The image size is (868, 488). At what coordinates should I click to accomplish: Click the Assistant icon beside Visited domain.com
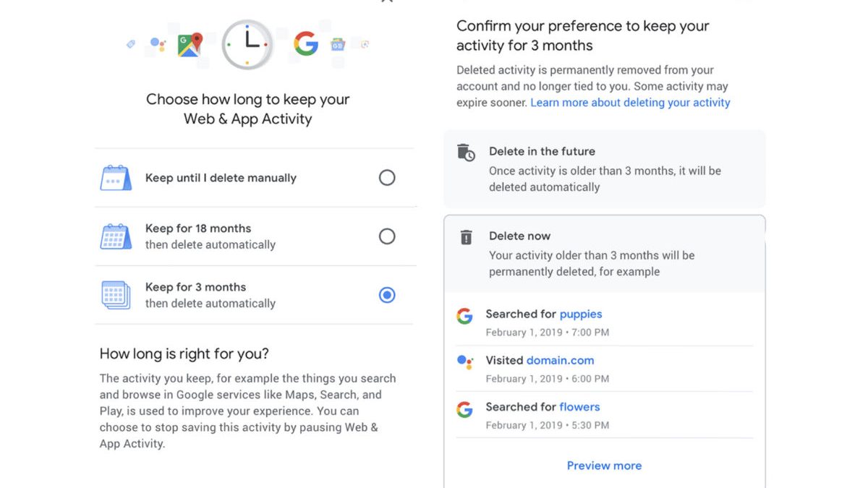click(464, 361)
